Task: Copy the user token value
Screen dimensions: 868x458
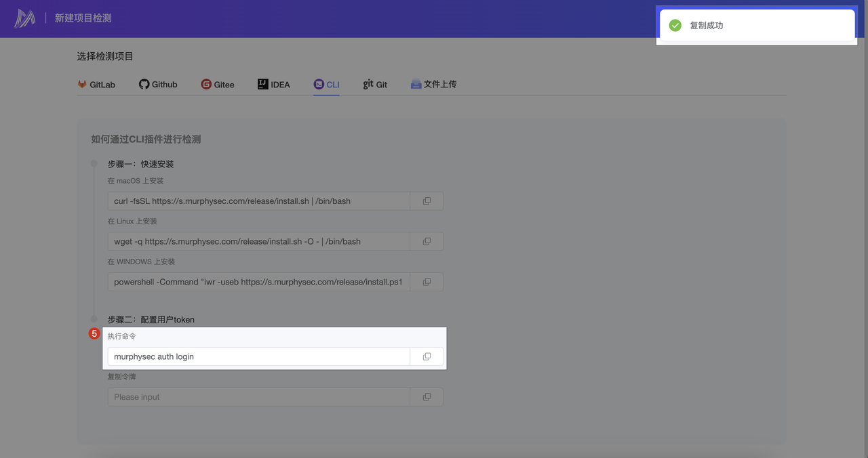Action: (427, 397)
